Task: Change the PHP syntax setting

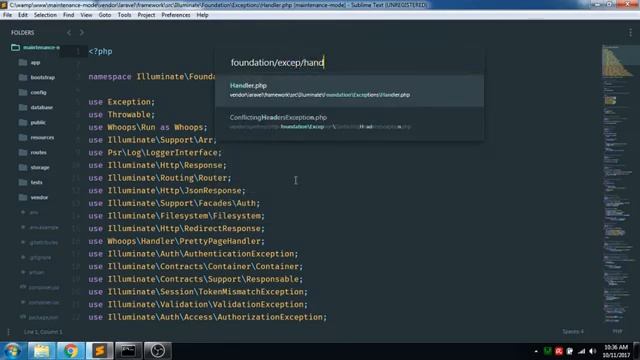Action: (x=617, y=332)
